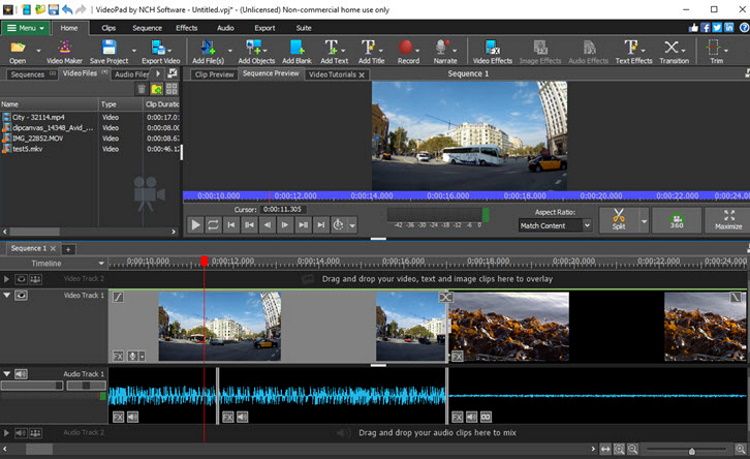
Task: Collapse Video Track 1 with its triangle
Action: click(7, 295)
